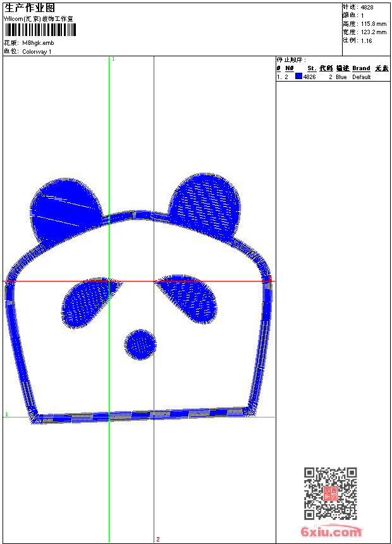Image resolution: width=392 pixels, height=544 pixels.
Task: Click the 'N#' column header
Action: pyautogui.click(x=290, y=68)
